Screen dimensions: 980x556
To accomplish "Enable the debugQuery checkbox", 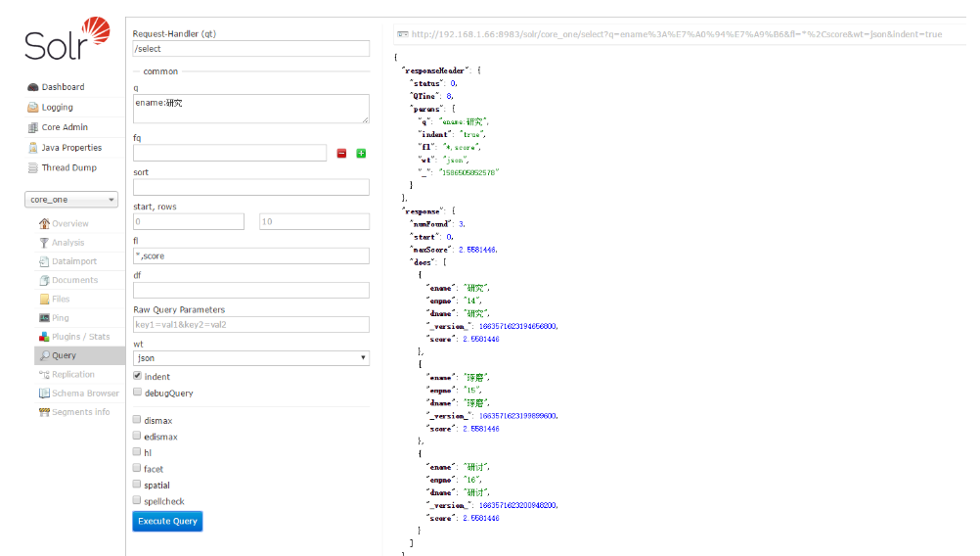I will point(138,393).
